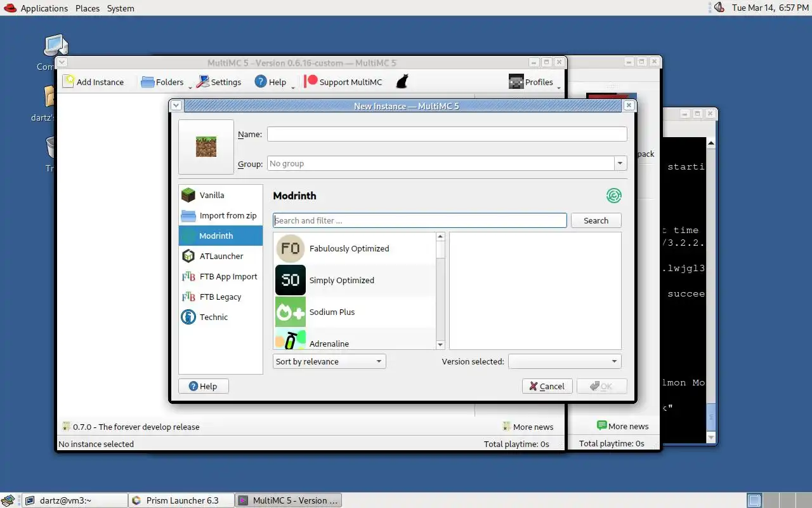Focus the Search and filter field

[x=419, y=220]
